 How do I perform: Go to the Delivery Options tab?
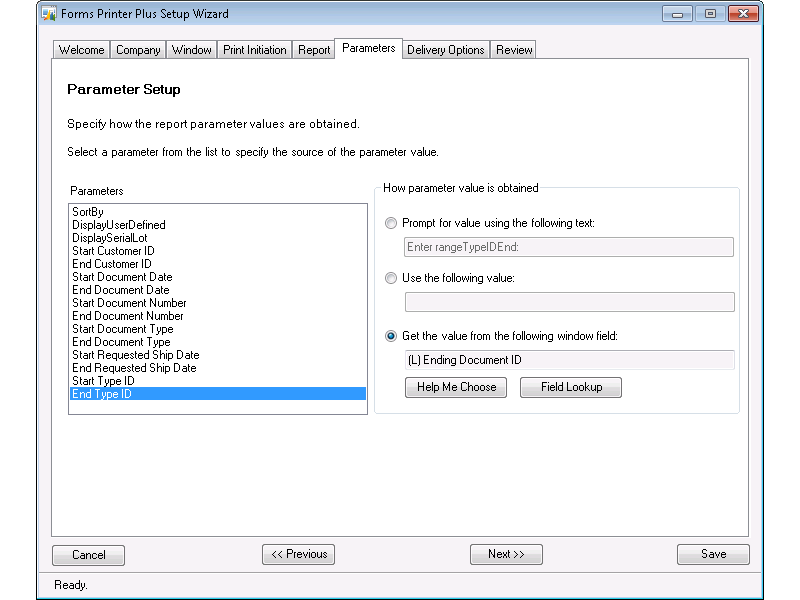point(445,50)
